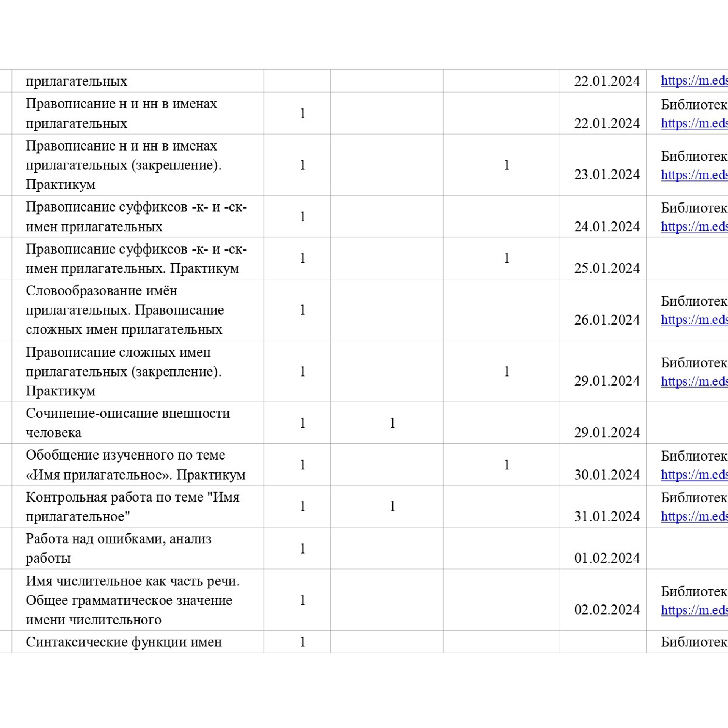Open the m.eds link in the 23.01.2024 row
The width and height of the screenshot is (728, 728).
coord(694,175)
